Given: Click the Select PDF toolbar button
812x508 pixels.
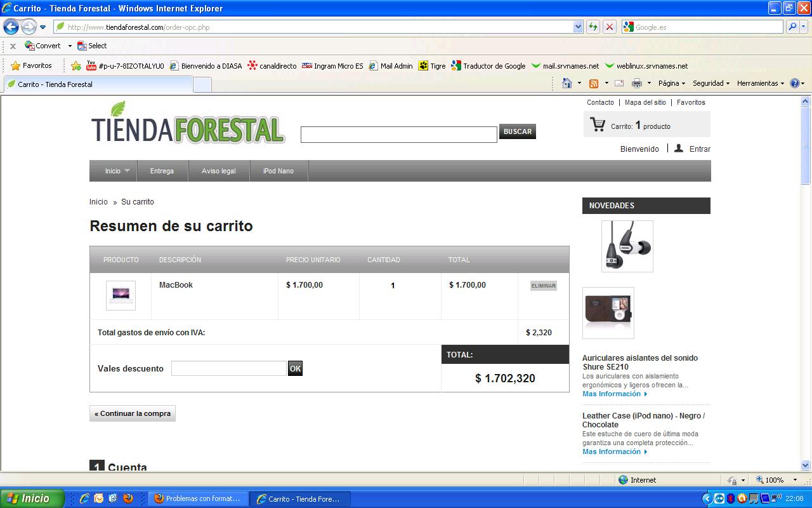Looking at the screenshot, I should (92, 46).
